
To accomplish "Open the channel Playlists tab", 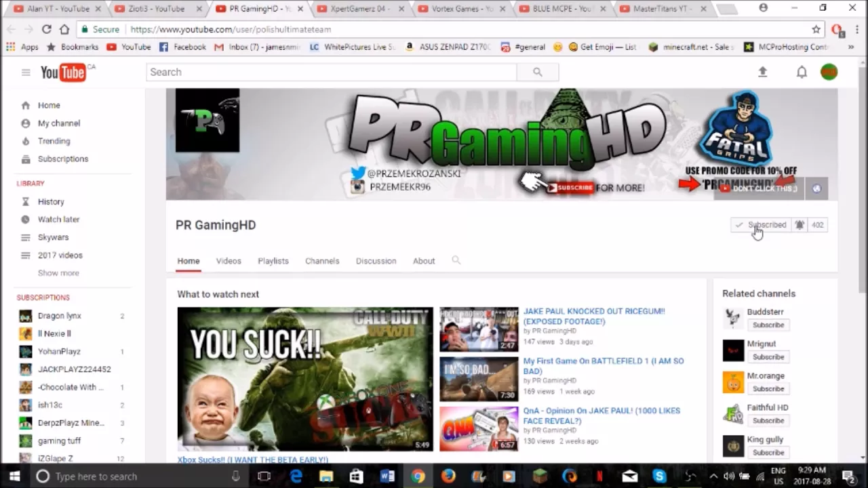I will click(273, 261).
